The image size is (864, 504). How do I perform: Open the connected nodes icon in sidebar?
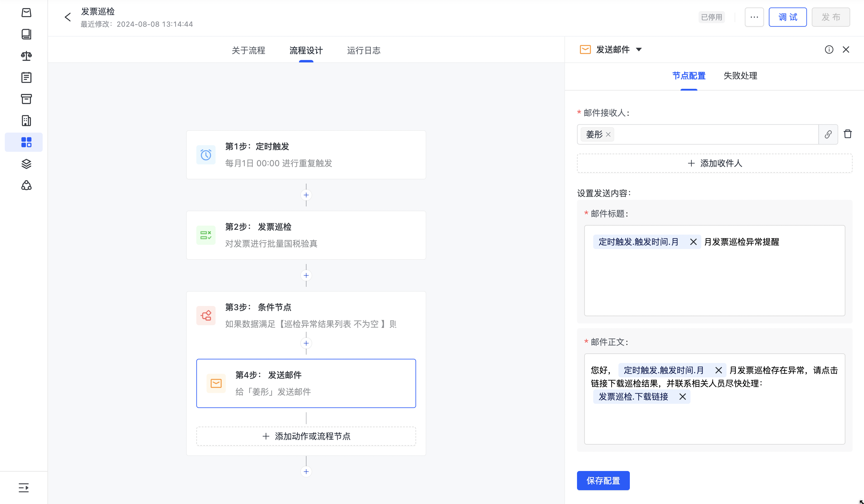coord(26,185)
